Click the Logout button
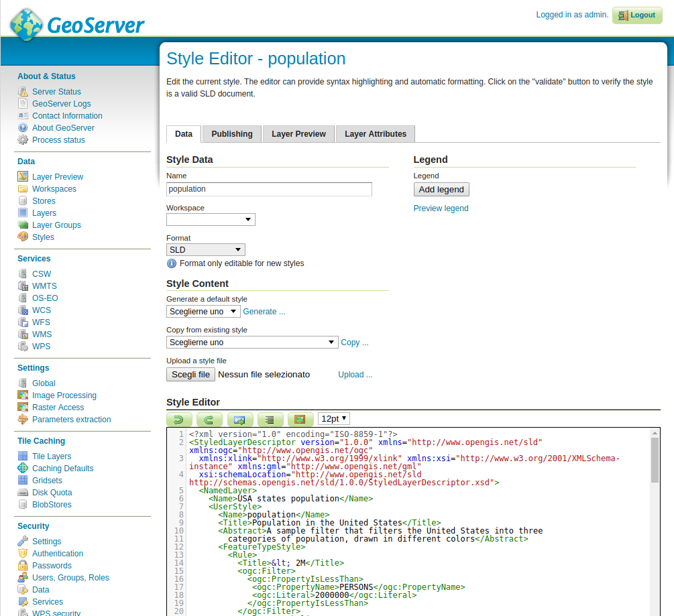This screenshot has width=674, height=616. click(x=637, y=15)
